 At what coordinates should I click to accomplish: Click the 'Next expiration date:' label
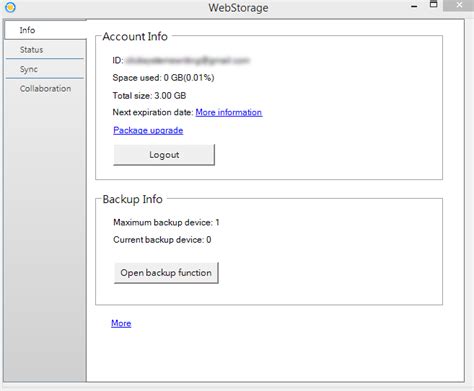(x=153, y=112)
